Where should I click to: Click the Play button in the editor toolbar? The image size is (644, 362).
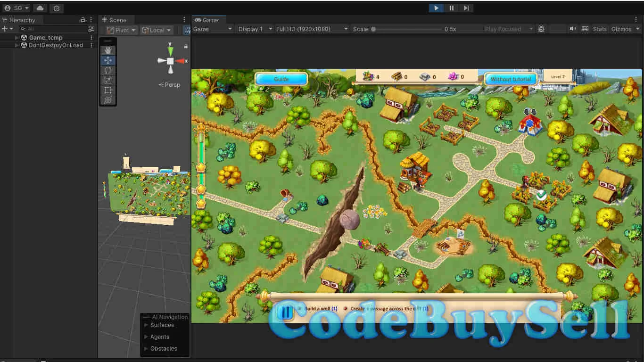pyautogui.click(x=436, y=8)
